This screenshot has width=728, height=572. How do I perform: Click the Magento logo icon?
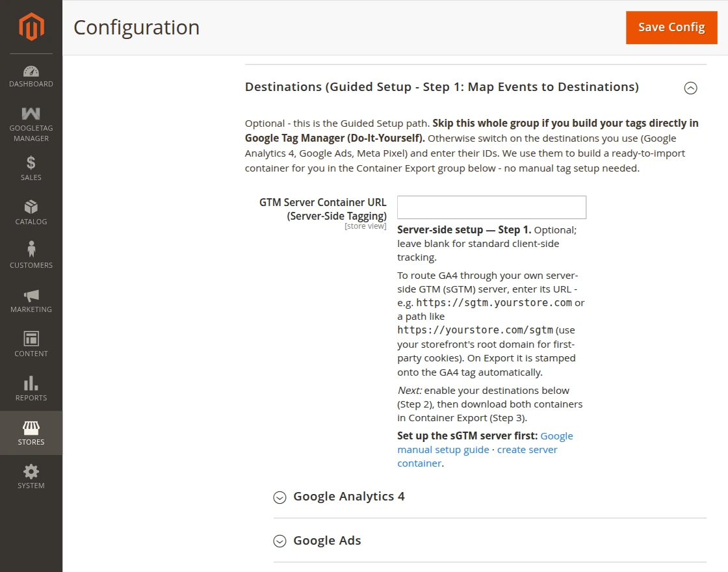coord(31,27)
